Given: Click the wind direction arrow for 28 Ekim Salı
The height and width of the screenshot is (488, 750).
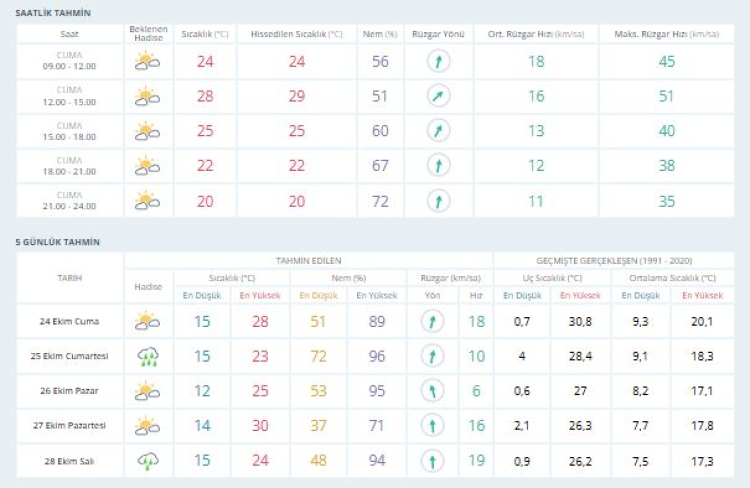Looking at the screenshot, I should (432, 461).
